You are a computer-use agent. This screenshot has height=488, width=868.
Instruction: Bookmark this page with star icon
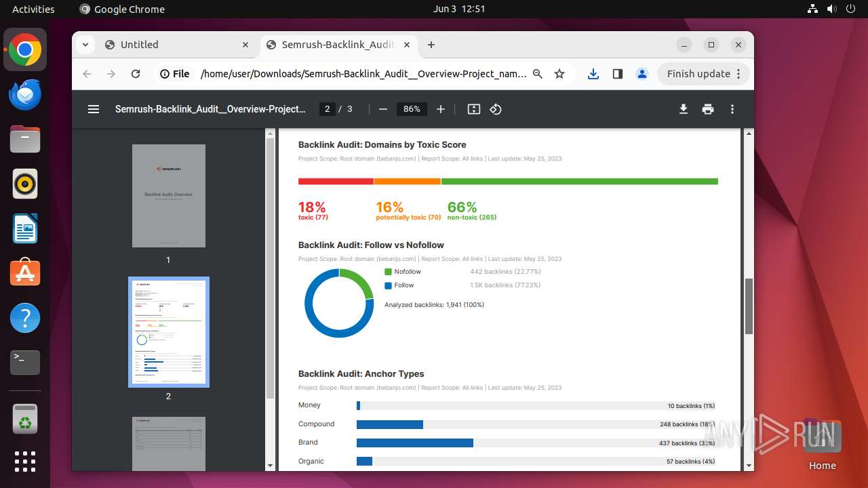[x=559, y=74]
